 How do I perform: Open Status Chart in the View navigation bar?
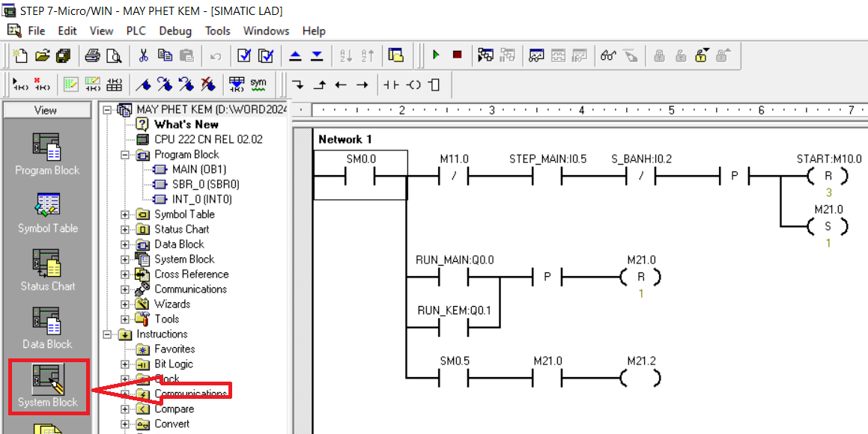47,270
